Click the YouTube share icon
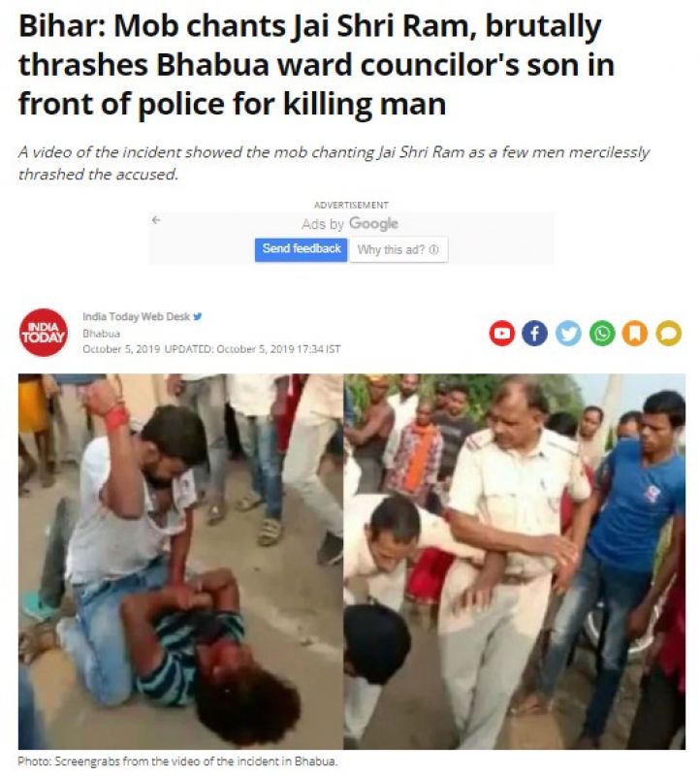This screenshot has height=776, width=700. point(501,333)
